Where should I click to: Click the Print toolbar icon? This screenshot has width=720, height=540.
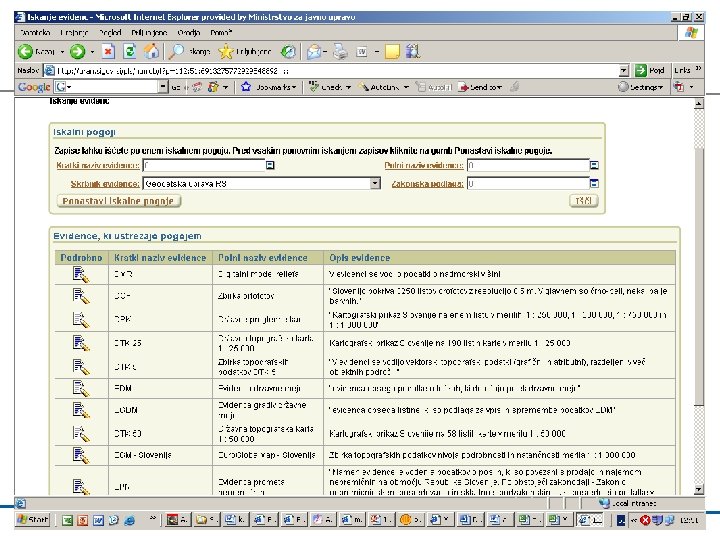pos(340,51)
